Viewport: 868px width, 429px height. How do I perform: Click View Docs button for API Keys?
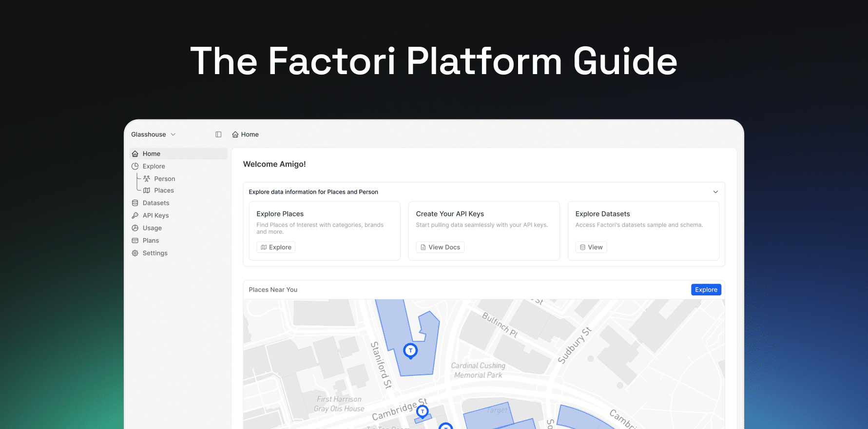440,247
